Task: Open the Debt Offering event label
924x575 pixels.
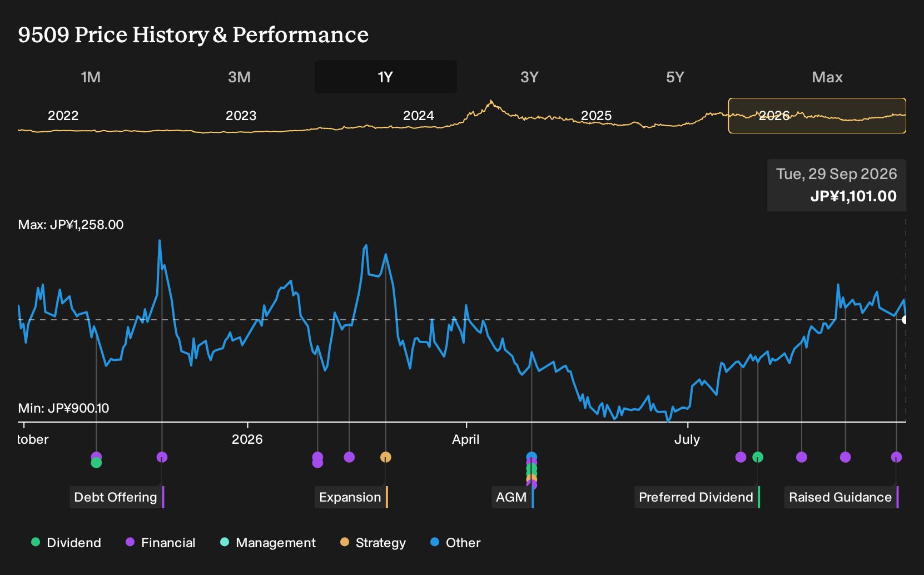Action: pyautogui.click(x=117, y=497)
